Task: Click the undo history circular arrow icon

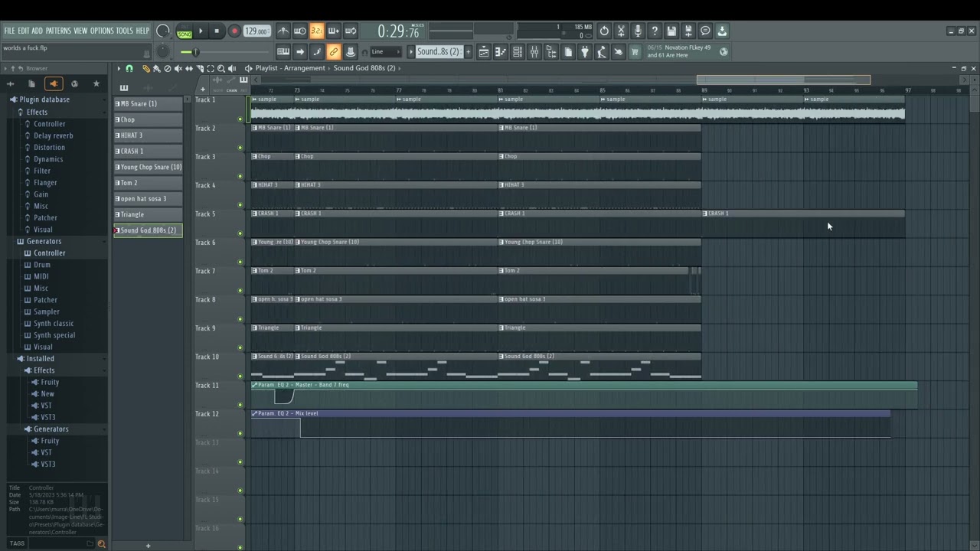Action: click(604, 31)
